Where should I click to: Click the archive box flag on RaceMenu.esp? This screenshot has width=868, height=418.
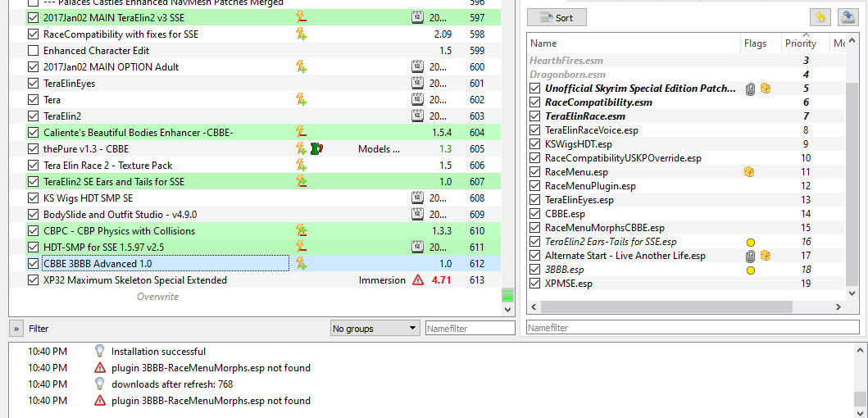(x=749, y=172)
